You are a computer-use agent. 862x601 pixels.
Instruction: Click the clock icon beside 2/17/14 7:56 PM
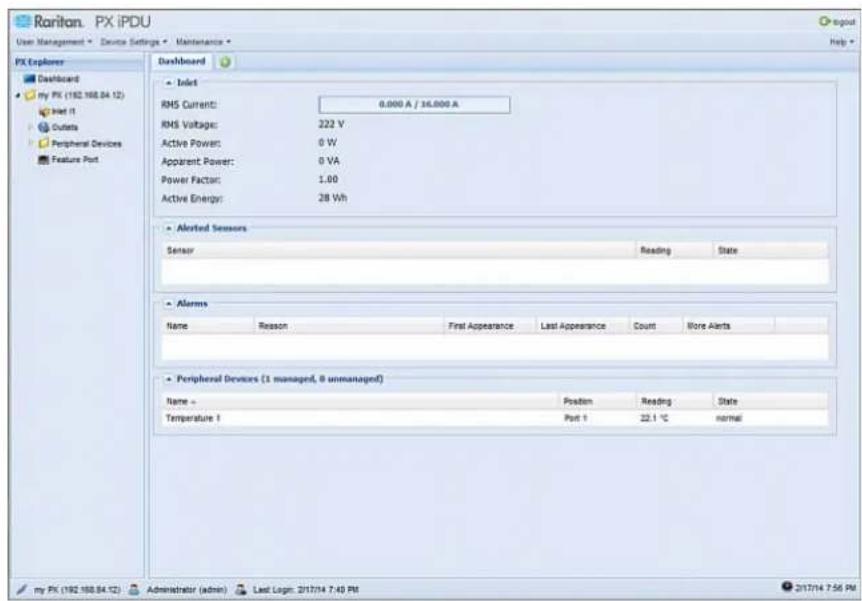[x=787, y=587]
